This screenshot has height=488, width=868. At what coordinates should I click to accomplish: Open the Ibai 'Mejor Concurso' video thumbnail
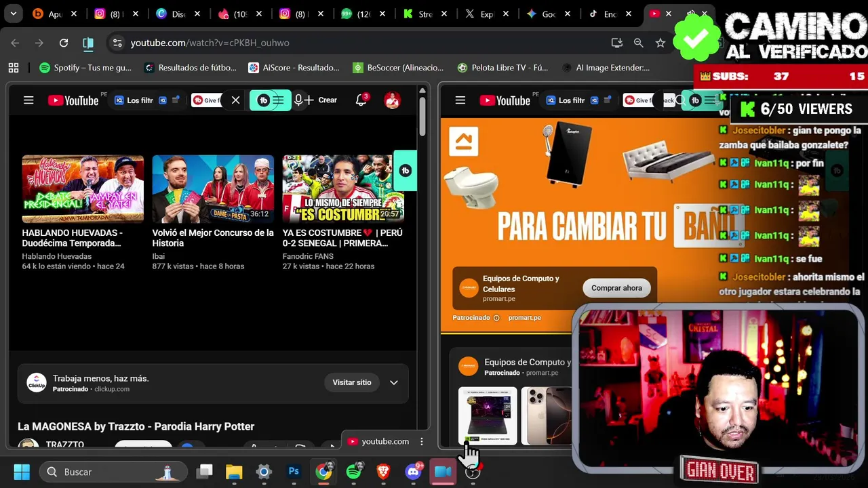pyautogui.click(x=213, y=189)
